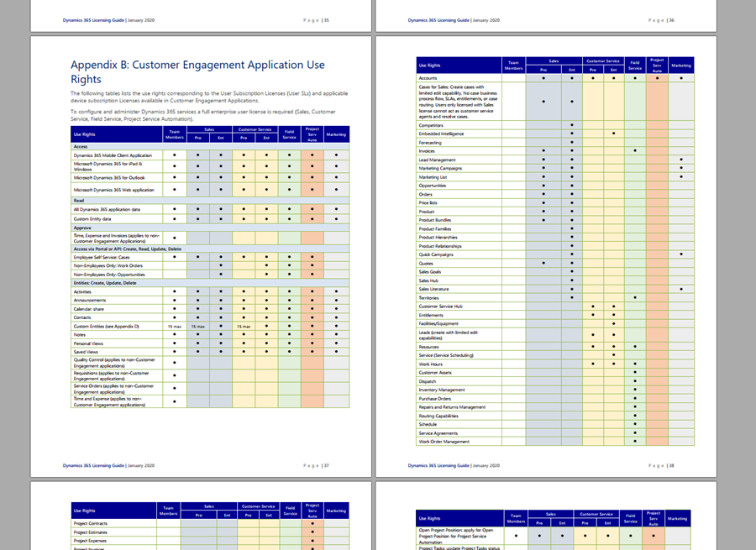This screenshot has height=550, width=756.
Task: Select the "Sales Literature" row label
Action: 433,289
